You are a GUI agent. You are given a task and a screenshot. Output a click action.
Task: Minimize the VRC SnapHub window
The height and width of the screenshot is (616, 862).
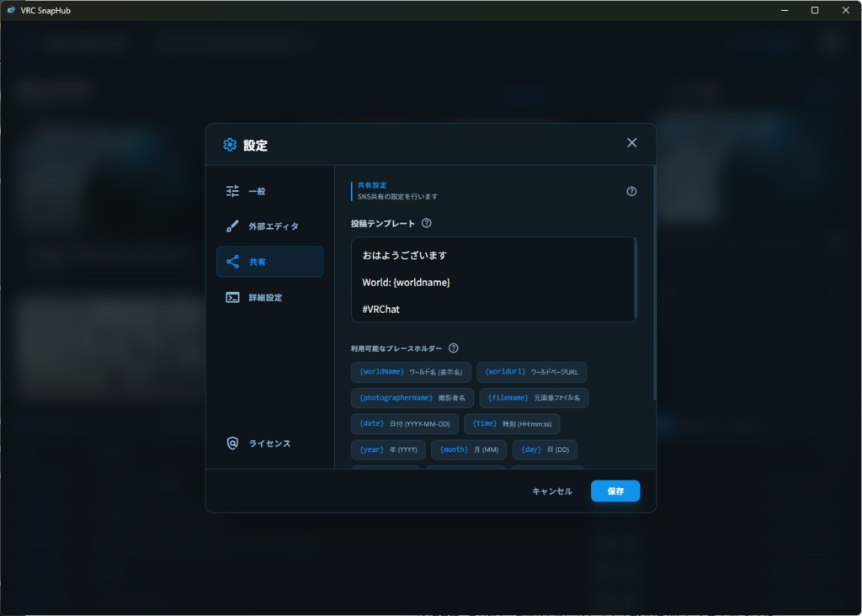[x=785, y=10]
